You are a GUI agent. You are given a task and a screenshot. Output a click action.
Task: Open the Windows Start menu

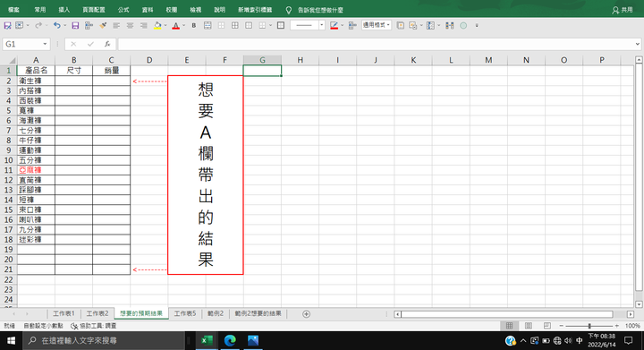pyautogui.click(x=11, y=340)
